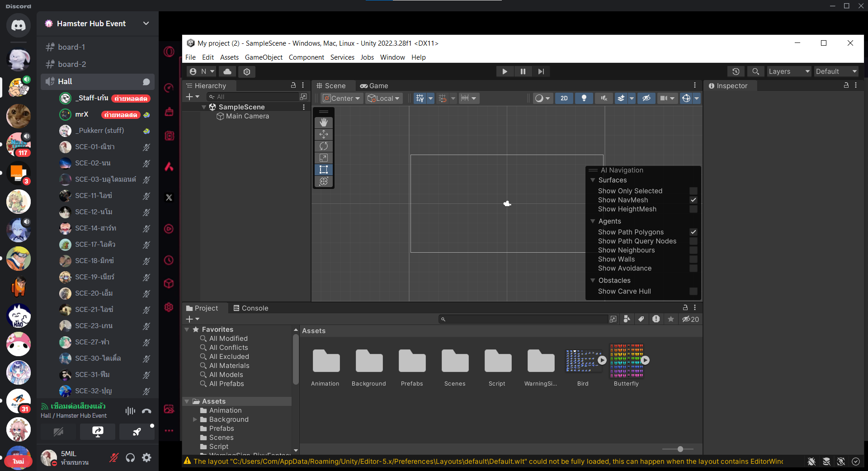This screenshot has width=868, height=471.
Task: Click the screen share icon in Discord
Action: pos(97,432)
